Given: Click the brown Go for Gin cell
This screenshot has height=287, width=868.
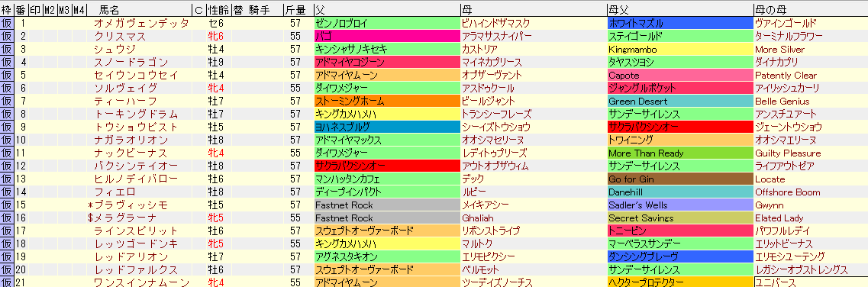Looking at the screenshot, I should pyautogui.click(x=679, y=179).
